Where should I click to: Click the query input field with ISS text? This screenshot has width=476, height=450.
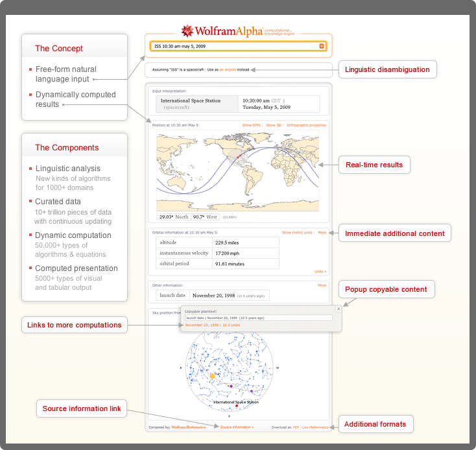click(x=235, y=47)
